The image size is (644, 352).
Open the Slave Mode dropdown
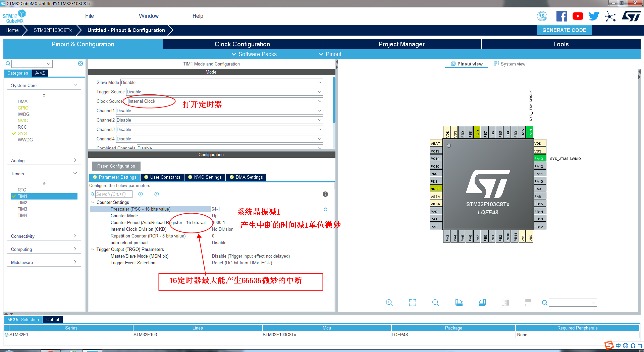tap(222, 82)
